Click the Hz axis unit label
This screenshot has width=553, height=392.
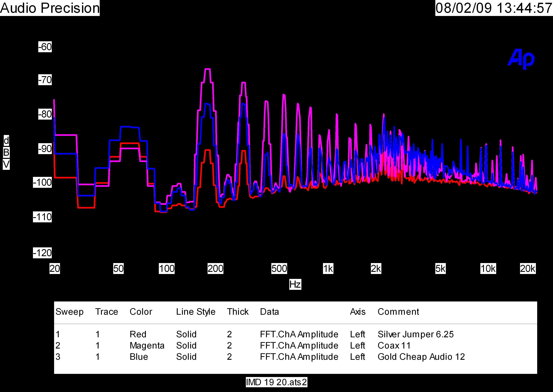click(x=295, y=285)
